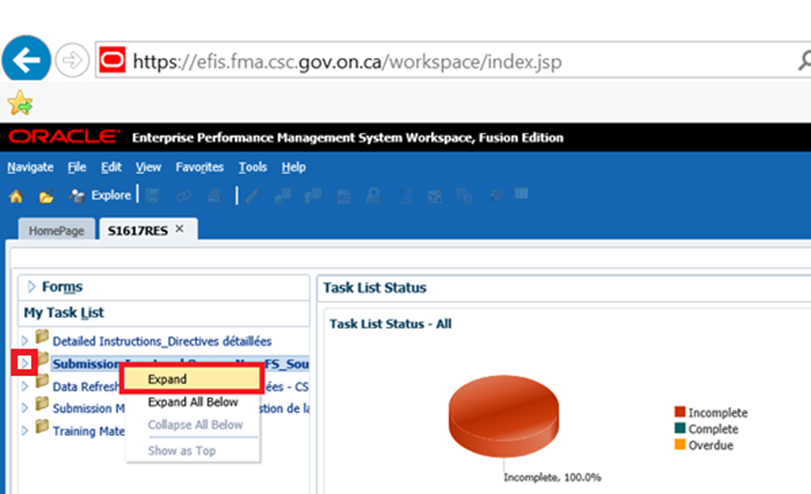Choose Expand from the context menu
This screenshot has width=811, height=494.
click(167, 379)
